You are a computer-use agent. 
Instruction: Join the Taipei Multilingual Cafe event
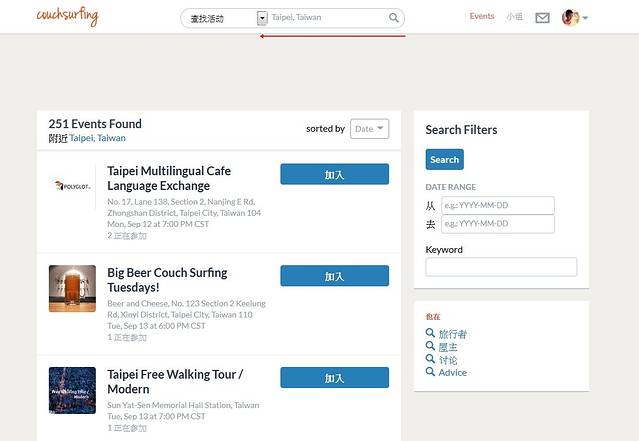[334, 175]
